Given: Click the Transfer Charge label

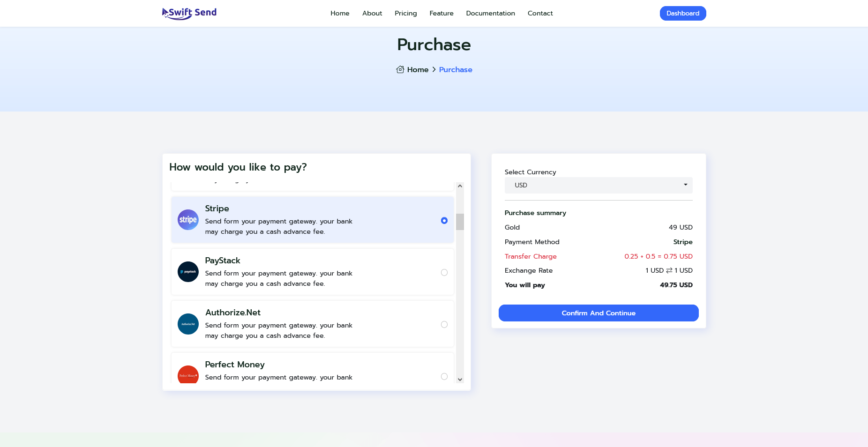Looking at the screenshot, I should pyautogui.click(x=531, y=256).
